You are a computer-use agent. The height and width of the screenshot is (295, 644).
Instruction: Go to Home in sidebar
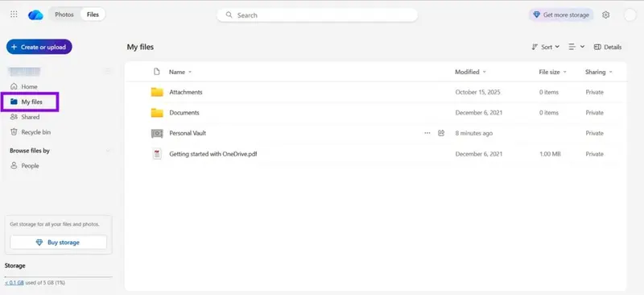tap(29, 87)
